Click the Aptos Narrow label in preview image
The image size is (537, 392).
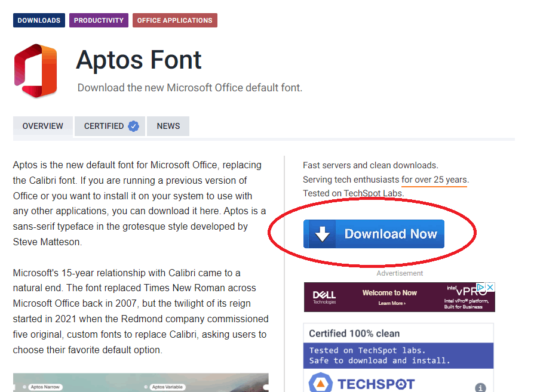(45, 387)
